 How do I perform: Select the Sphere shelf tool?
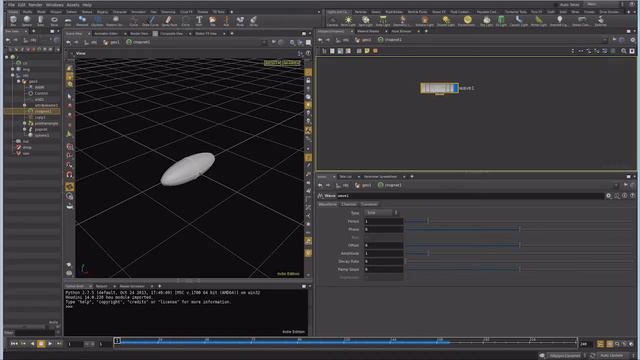click(x=27, y=21)
